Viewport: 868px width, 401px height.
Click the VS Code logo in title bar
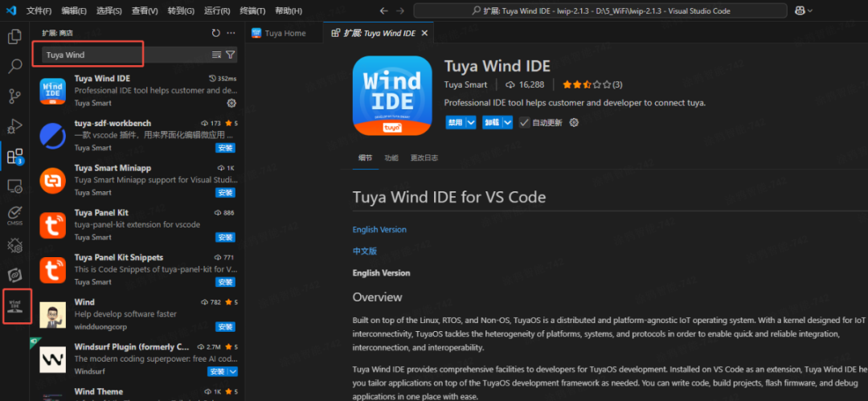pos(11,10)
